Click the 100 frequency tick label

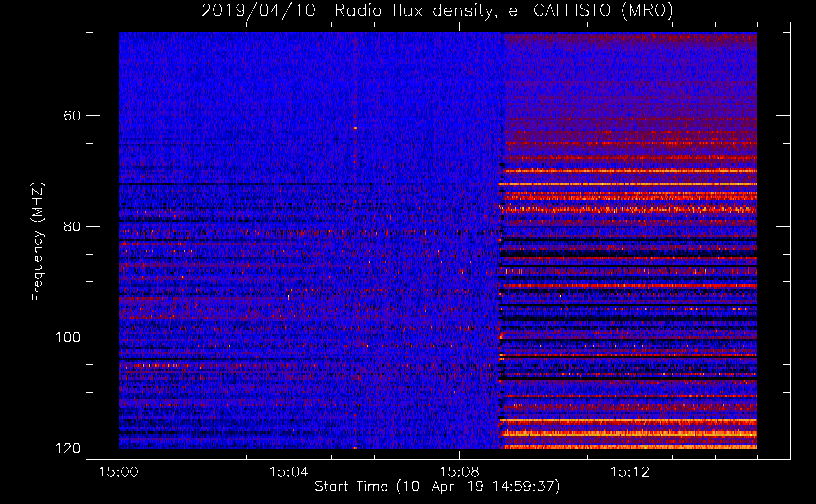point(68,337)
